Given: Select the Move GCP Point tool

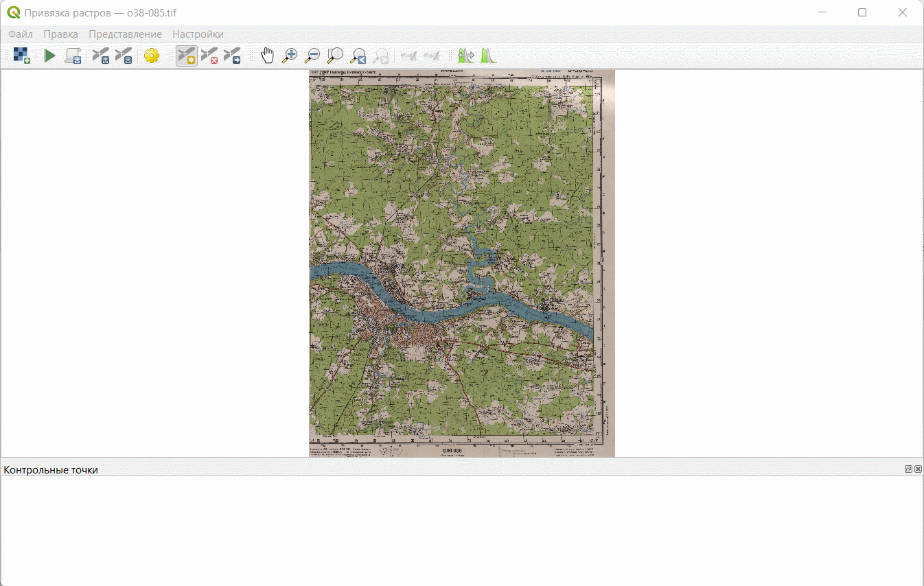Looking at the screenshot, I should pyautogui.click(x=232, y=56).
